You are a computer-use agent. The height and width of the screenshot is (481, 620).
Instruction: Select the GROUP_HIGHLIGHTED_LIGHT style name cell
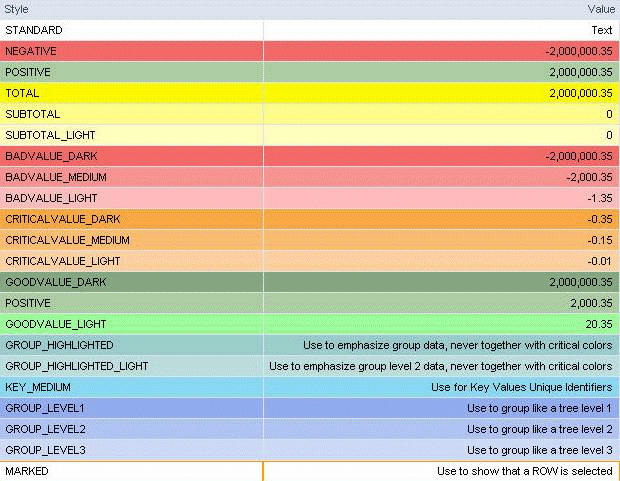[76, 366]
